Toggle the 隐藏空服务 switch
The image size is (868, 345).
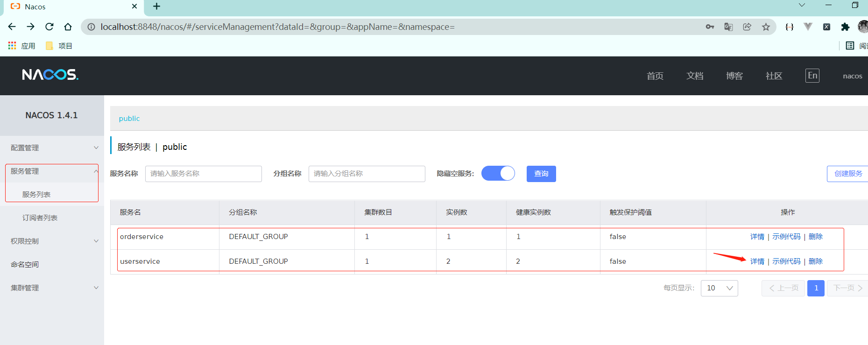coord(498,173)
